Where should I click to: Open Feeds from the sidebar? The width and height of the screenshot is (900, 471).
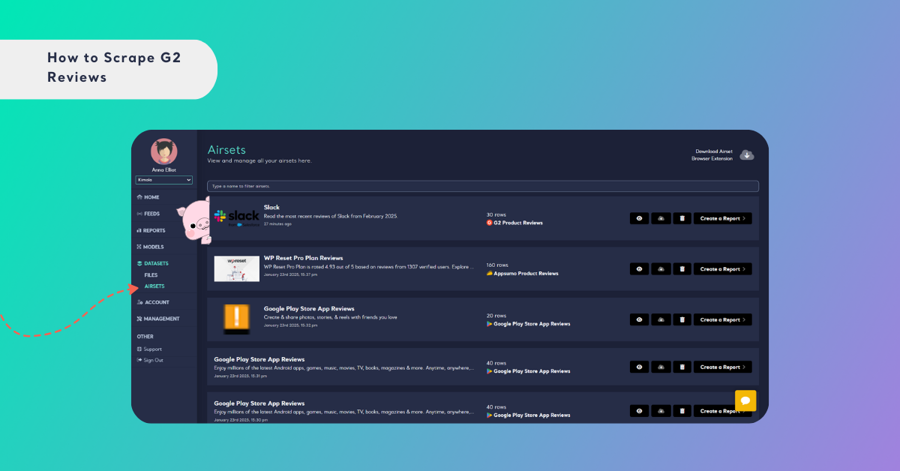tap(148, 214)
